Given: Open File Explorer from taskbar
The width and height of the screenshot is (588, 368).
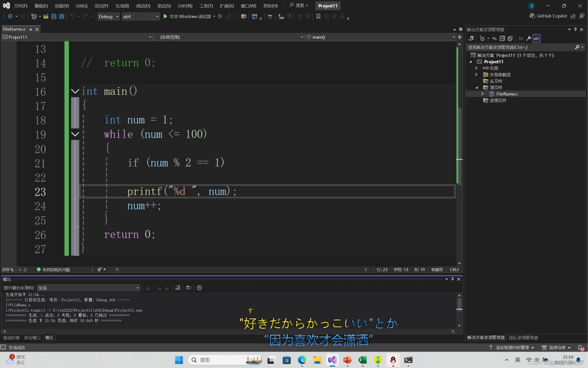Looking at the screenshot, I should click(x=317, y=360).
